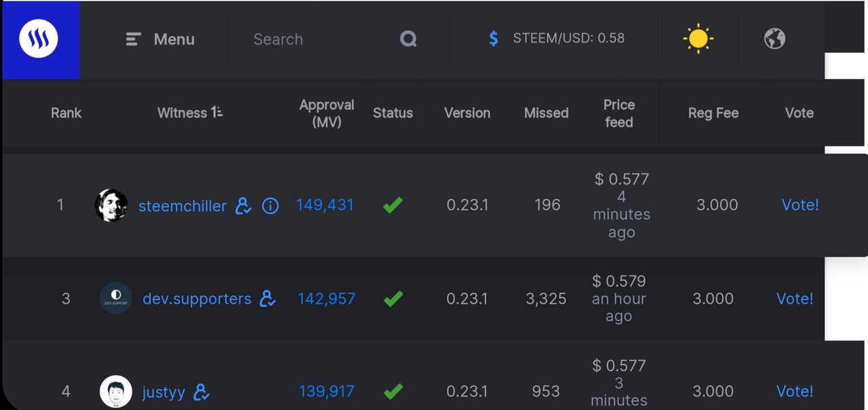
Task: Click steemchiller's missed count 196
Action: coord(547,205)
